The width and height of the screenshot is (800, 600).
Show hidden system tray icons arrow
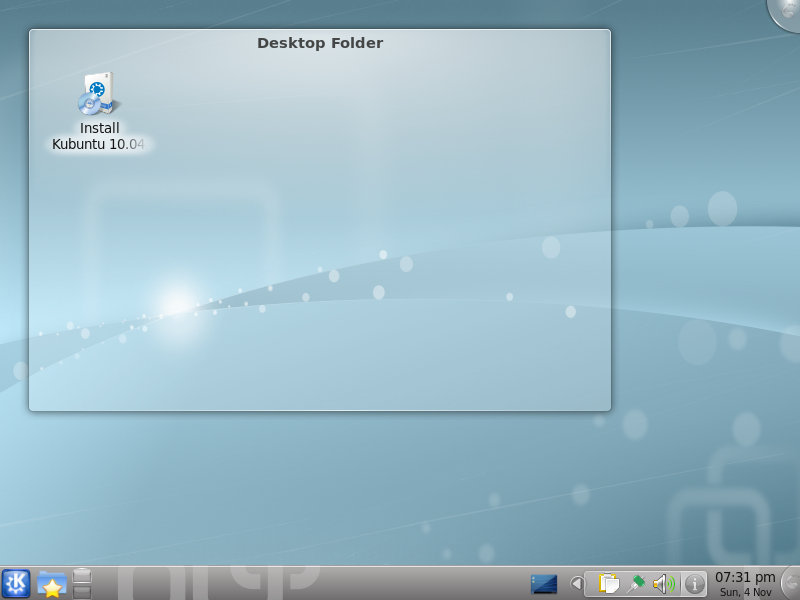click(576, 584)
